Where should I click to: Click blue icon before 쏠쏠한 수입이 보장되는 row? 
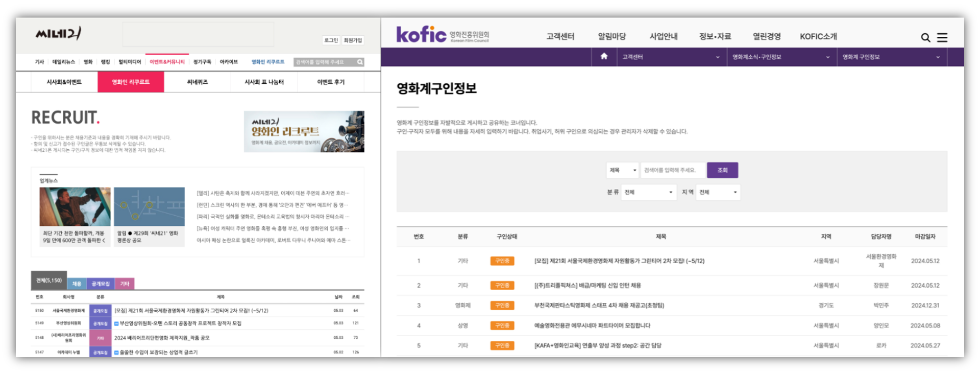point(116,352)
